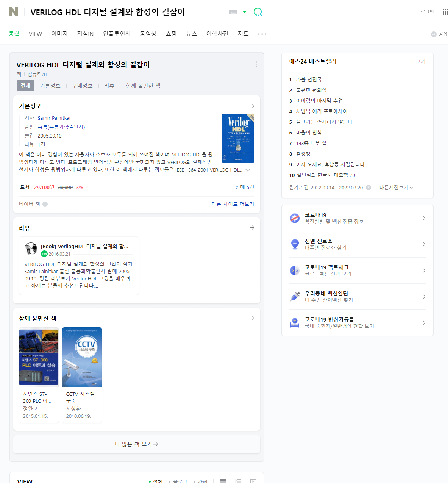Select the 함께 볼만한 책 section tab

pyautogui.click(x=143, y=86)
